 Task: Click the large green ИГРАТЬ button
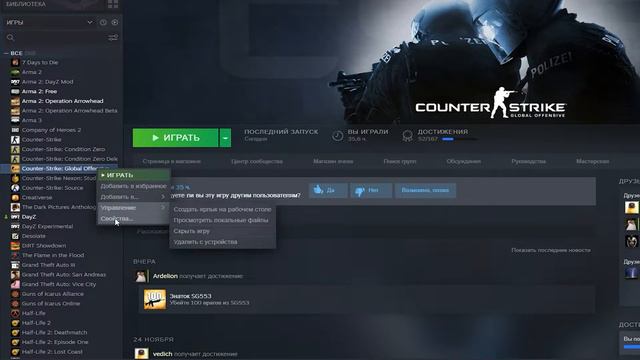pos(176,138)
